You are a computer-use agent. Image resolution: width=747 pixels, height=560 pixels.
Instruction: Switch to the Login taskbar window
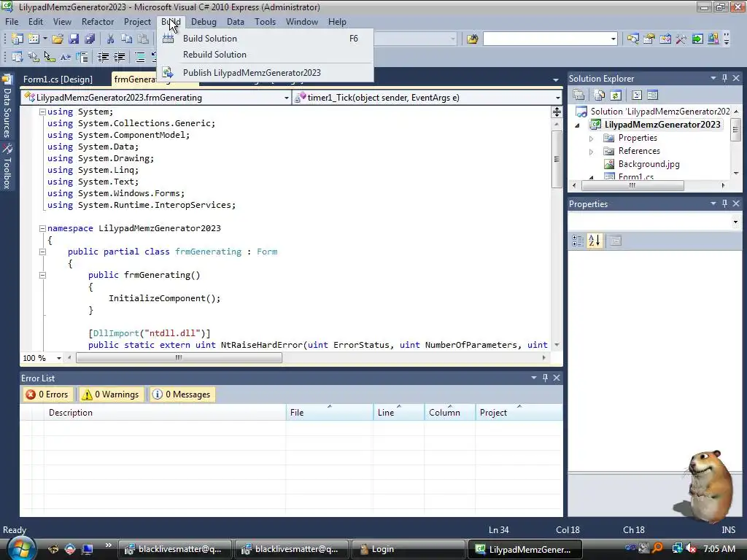(408, 549)
